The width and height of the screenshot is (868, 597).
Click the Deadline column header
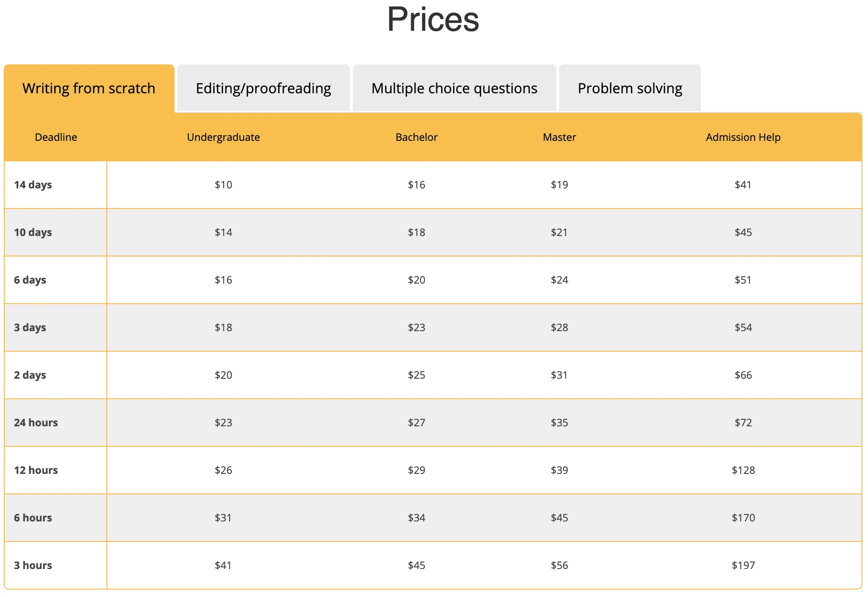[x=56, y=137]
